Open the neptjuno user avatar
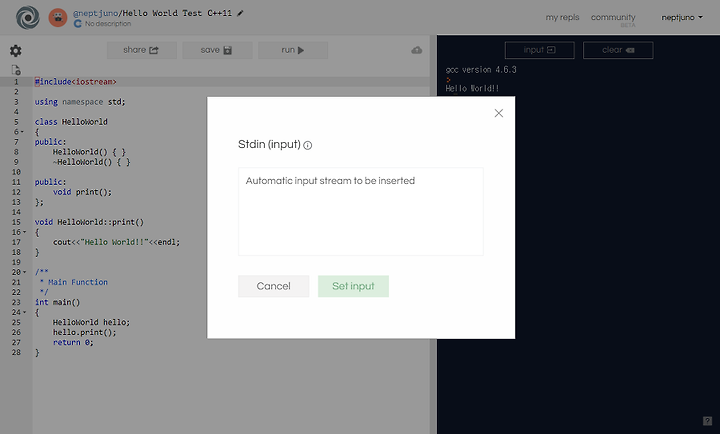 [x=58, y=17]
